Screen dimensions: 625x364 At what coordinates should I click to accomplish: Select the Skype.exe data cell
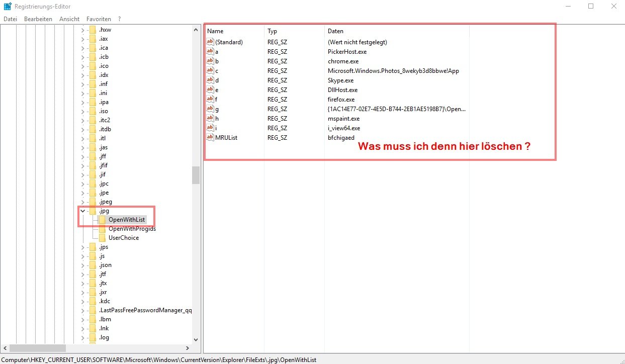tap(340, 80)
